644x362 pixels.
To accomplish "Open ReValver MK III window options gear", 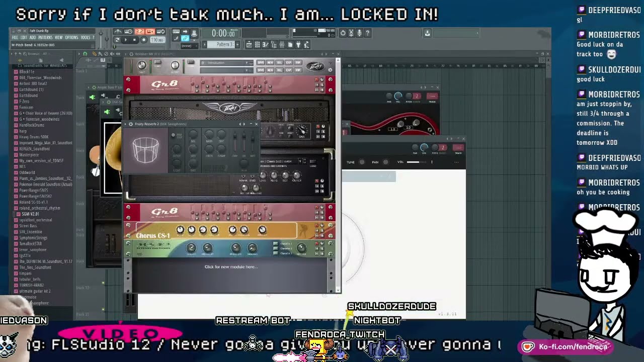I will (131, 54).
